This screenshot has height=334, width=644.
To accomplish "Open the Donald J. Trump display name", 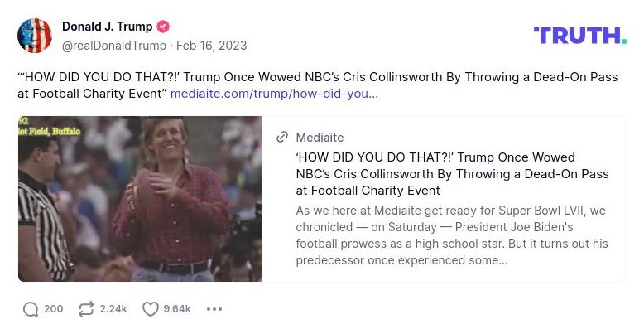I will 107,27.
